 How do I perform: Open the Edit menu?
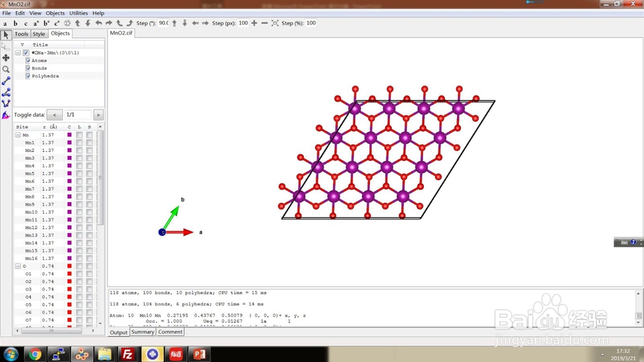(20, 13)
